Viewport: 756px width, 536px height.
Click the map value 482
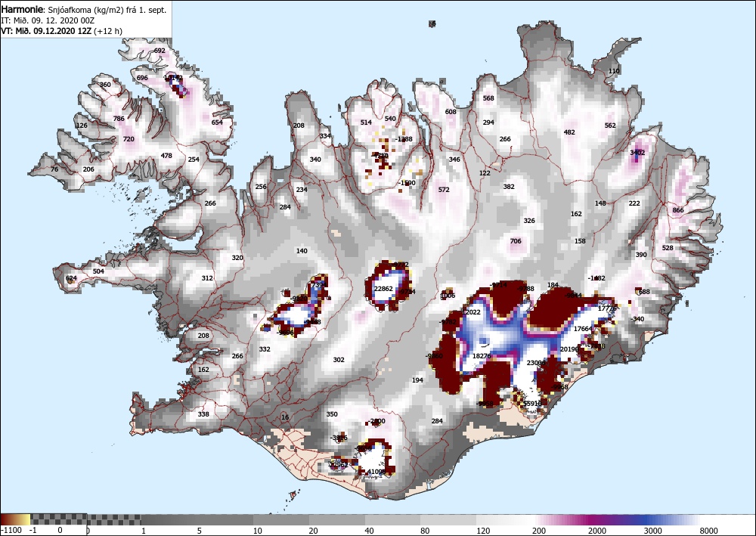coord(569,132)
